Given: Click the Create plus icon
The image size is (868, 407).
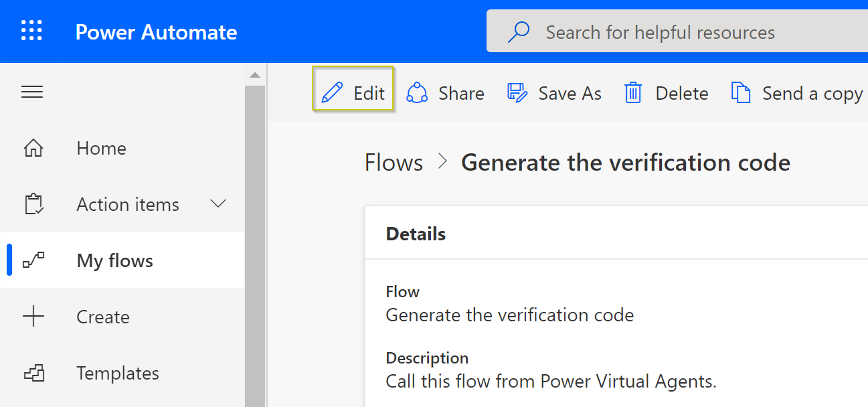Looking at the screenshot, I should point(33,317).
